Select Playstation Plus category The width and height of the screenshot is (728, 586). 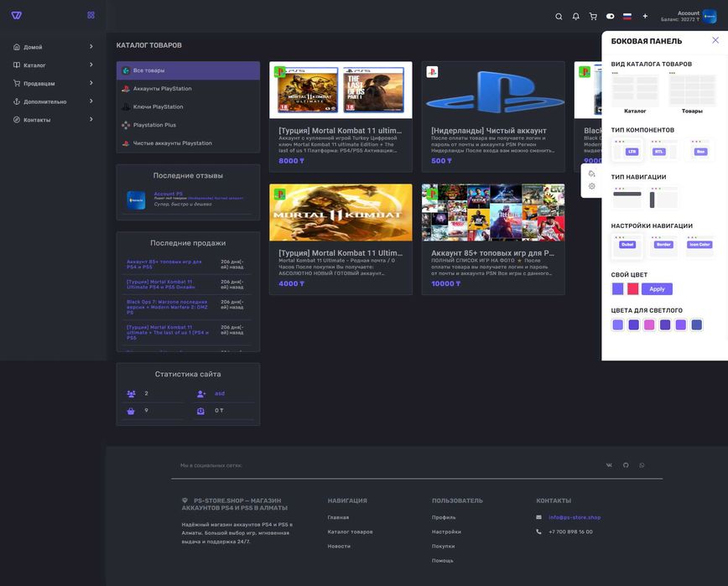pos(188,125)
